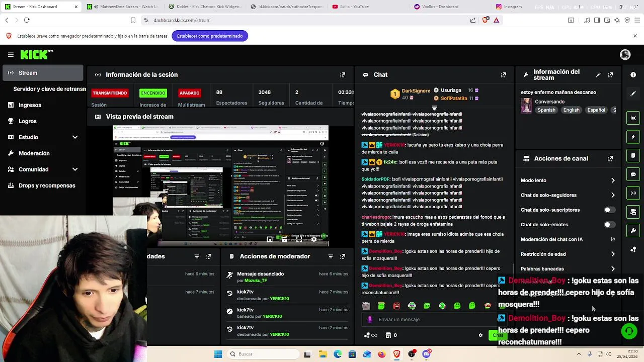Click the green headset support button
644x362 pixels.
pyautogui.click(x=628, y=331)
